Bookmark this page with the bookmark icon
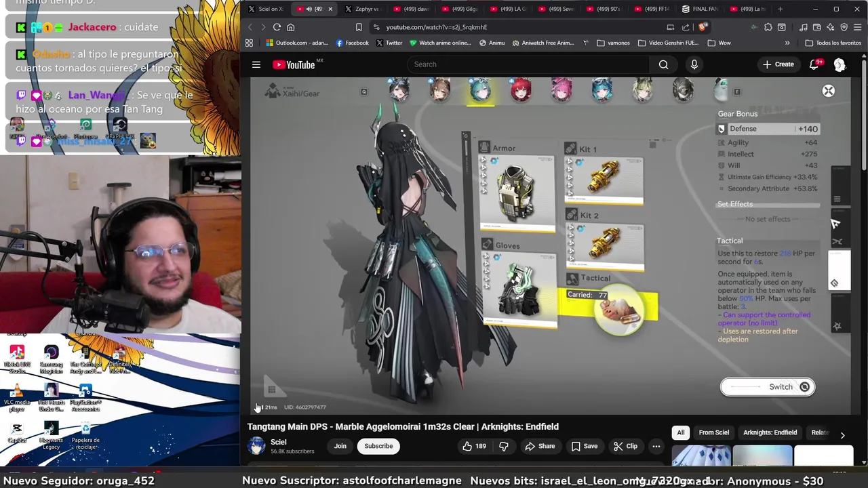 point(359,27)
